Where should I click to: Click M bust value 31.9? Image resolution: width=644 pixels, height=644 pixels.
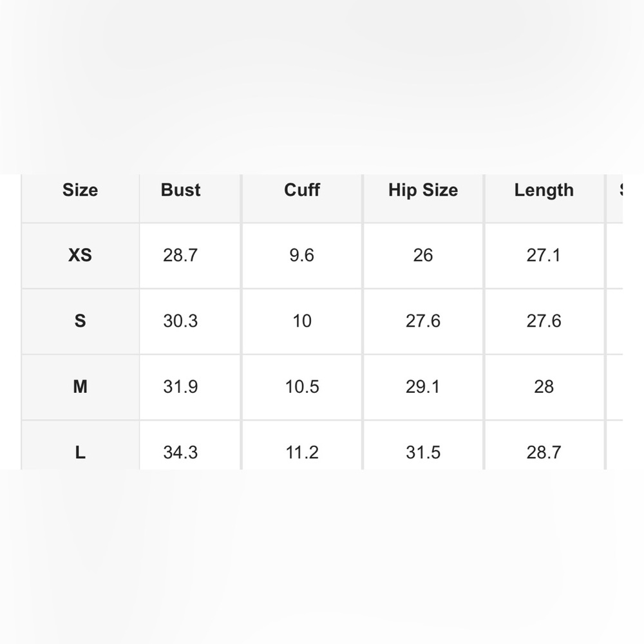180,386
